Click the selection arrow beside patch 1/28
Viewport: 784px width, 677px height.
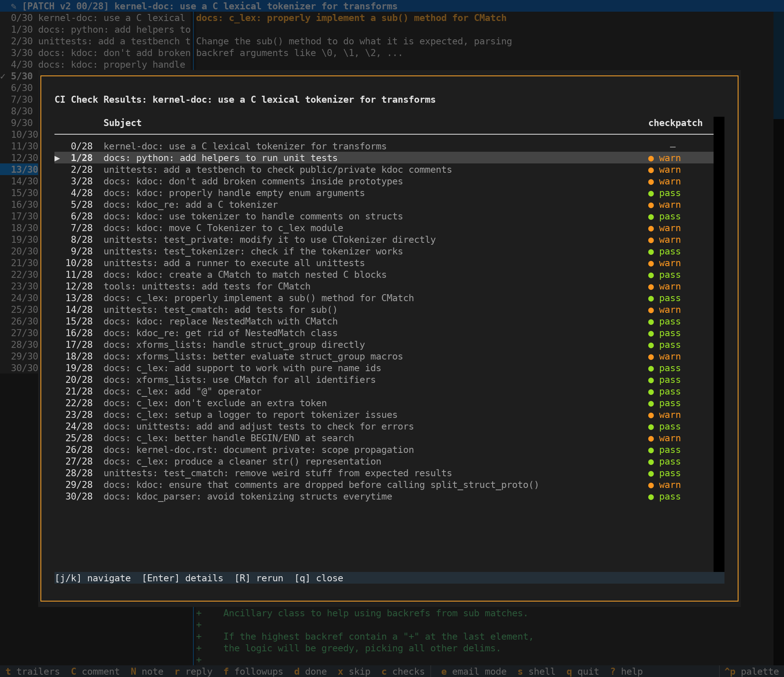57,158
